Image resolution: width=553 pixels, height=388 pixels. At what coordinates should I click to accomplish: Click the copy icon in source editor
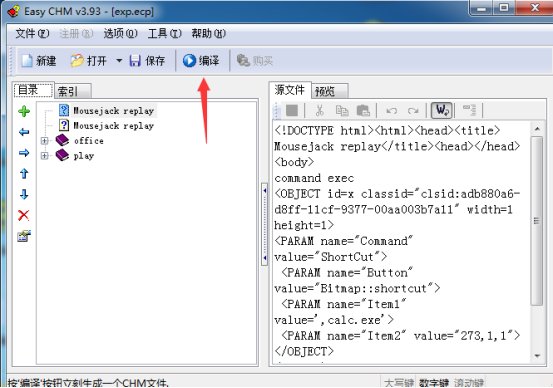pyautogui.click(x=342, y=110)
